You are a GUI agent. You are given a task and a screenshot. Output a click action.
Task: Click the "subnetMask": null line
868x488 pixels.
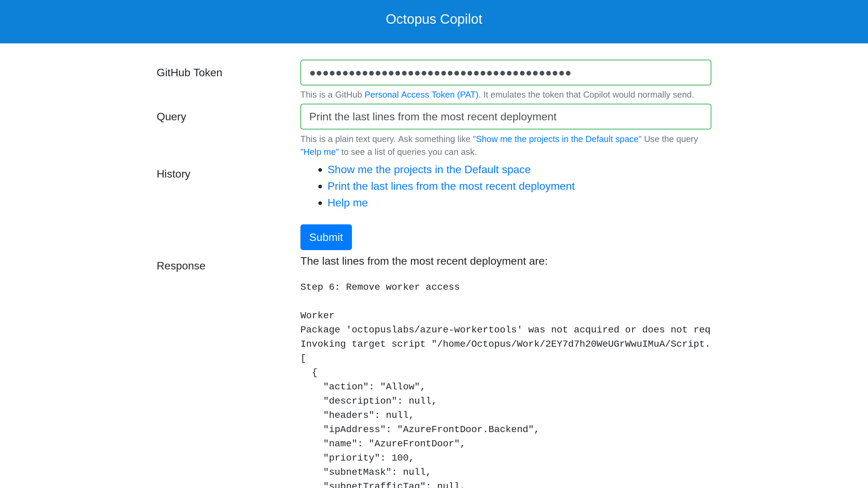click(x=377, y=472)
